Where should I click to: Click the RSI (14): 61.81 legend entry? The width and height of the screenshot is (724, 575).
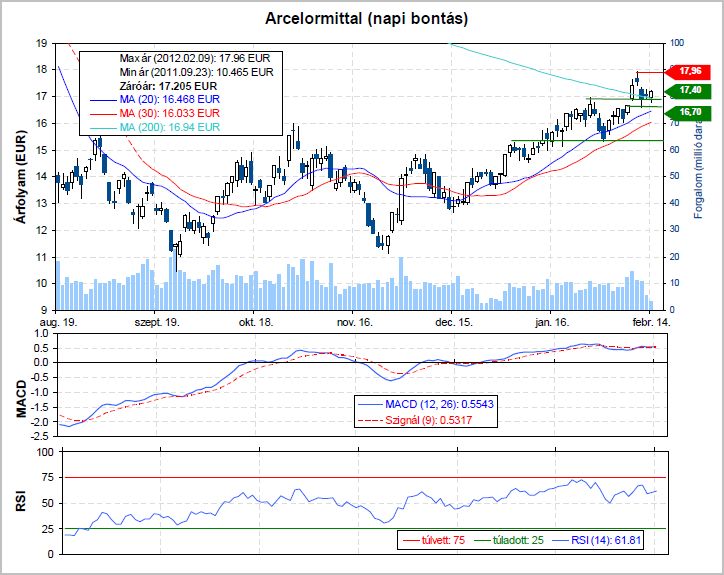coord(597,540)
